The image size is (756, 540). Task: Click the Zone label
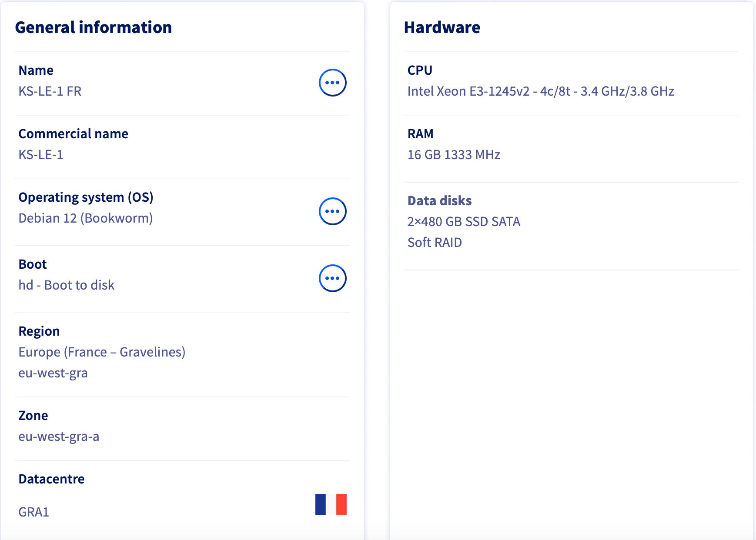pos(33,416)
